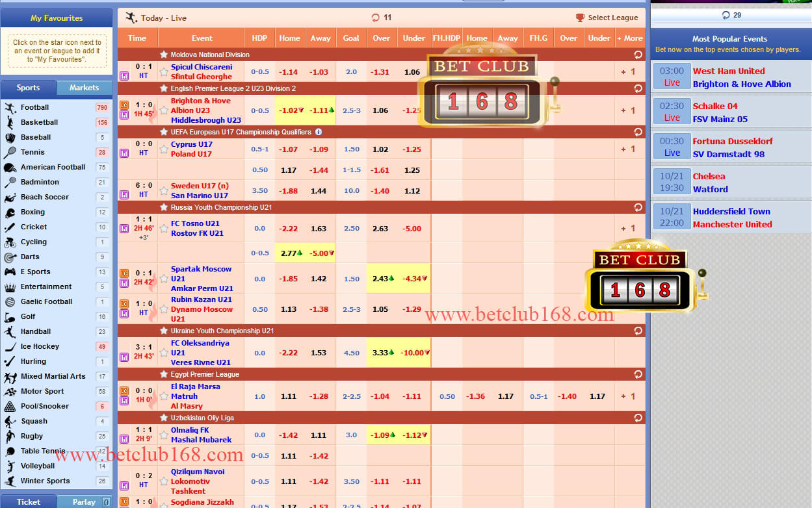Click the + More column header

pos(630,38)
